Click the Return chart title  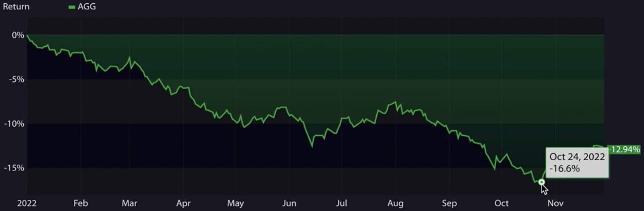click(16, 7)
